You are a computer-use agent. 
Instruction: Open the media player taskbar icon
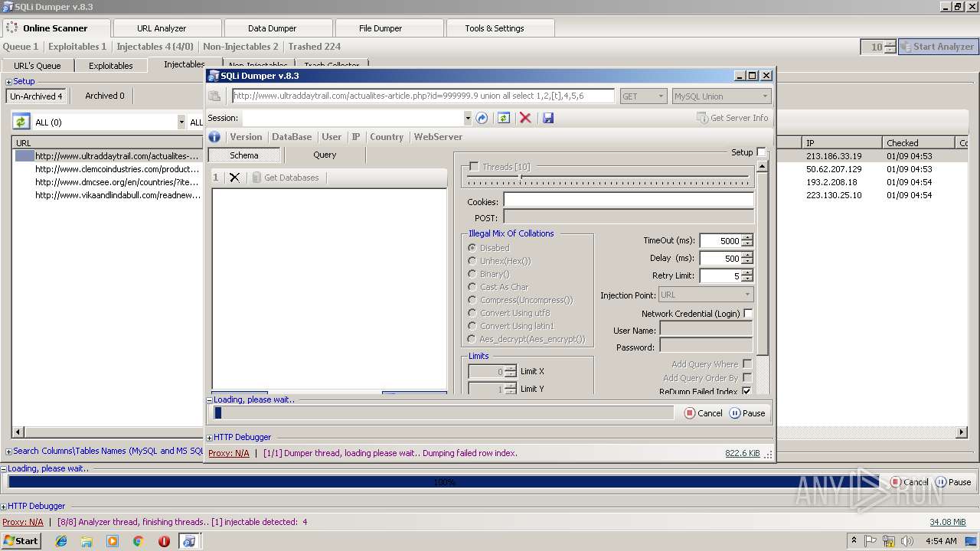pos(113,541)
